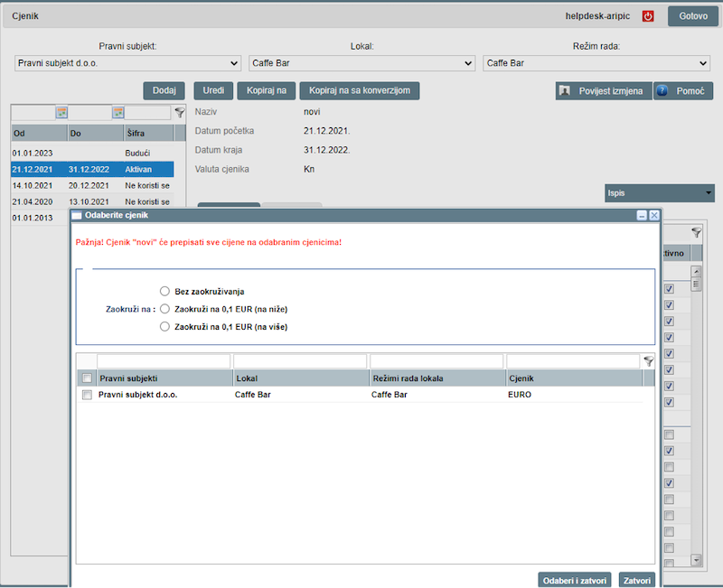
Task: Open the Pravni subjekt dropdown
Action: coord(127,63)
